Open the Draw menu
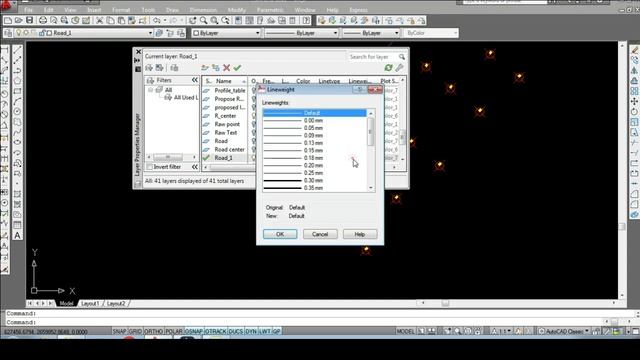 [x=172, y=9]
